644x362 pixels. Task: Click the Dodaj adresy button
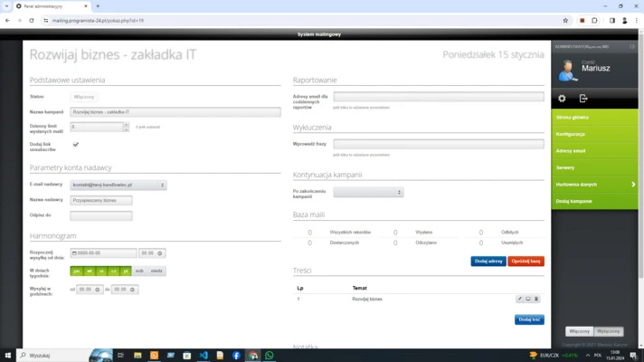click(488, 262)
